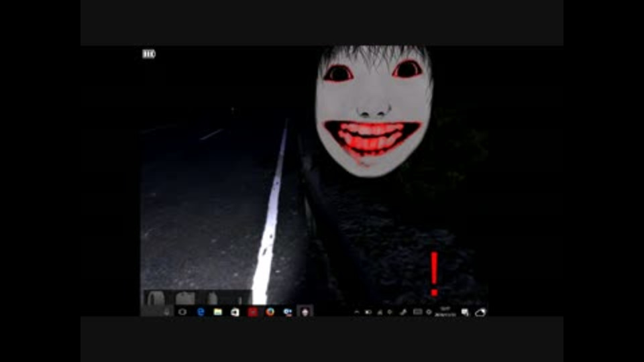The image size is (644, 362).
Task: Open network status icon in system tray
Action: pyautogui.click(x=380, y=312)
